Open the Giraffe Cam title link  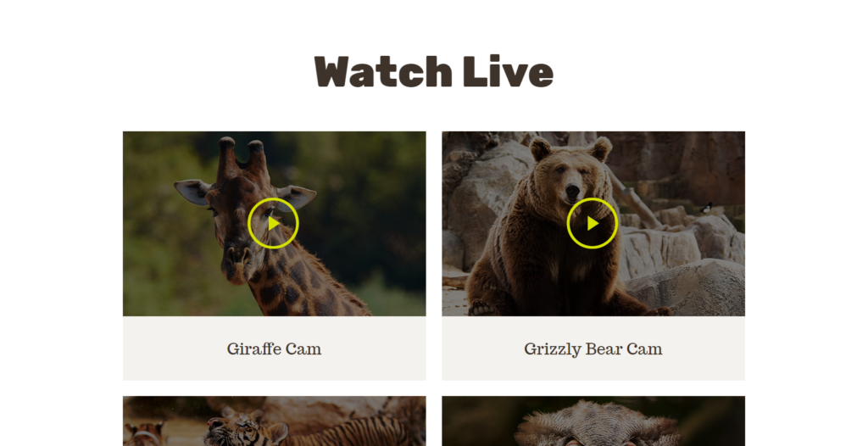274,349
